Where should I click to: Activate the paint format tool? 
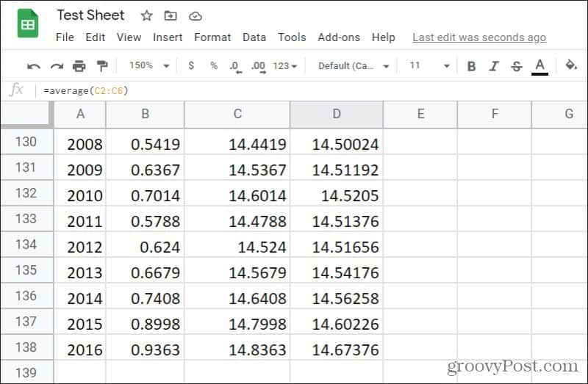[102, 66]
